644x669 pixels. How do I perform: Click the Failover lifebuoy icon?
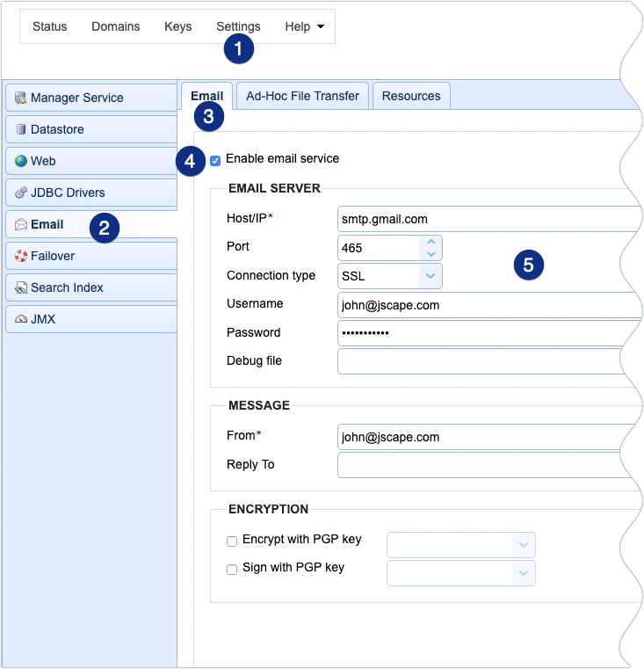coord(21,256)
